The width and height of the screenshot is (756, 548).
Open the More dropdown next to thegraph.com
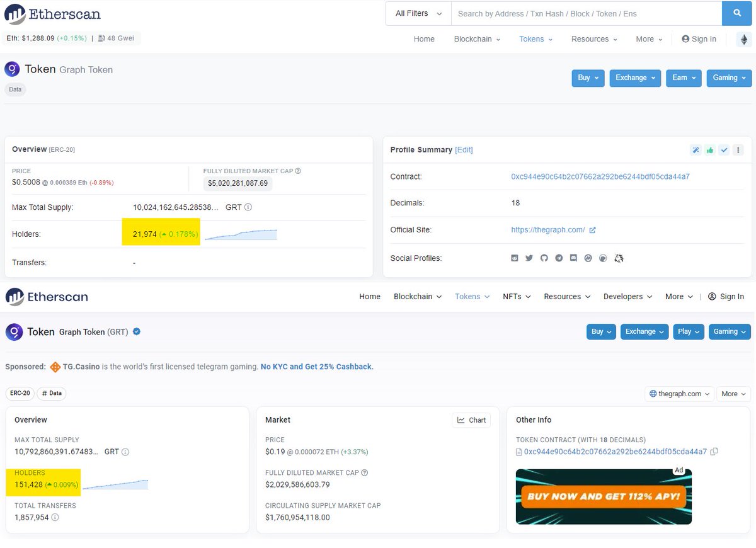tap(733, 394)
